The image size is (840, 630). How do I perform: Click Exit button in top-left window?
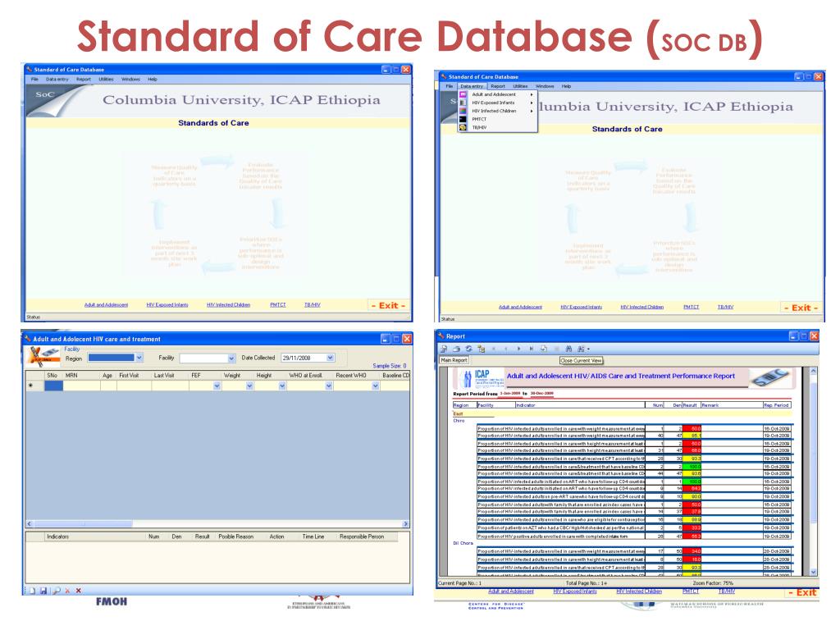click(x=388, y=305)
